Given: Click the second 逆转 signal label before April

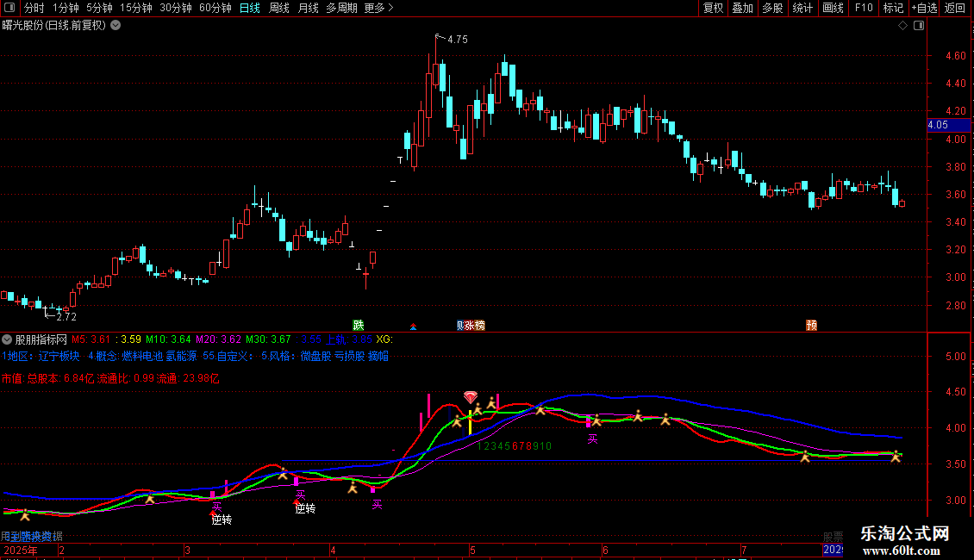Looking at the screenshot, I should click(x=305, y=508).
